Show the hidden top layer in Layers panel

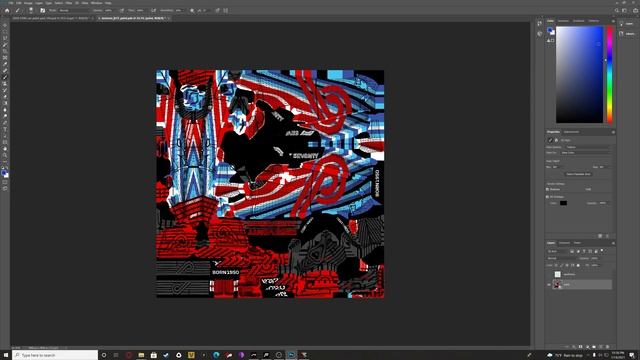pos(549,275)
